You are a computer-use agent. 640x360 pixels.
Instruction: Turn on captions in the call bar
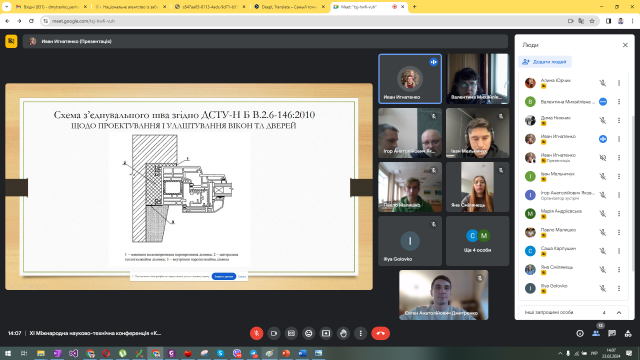291,333
